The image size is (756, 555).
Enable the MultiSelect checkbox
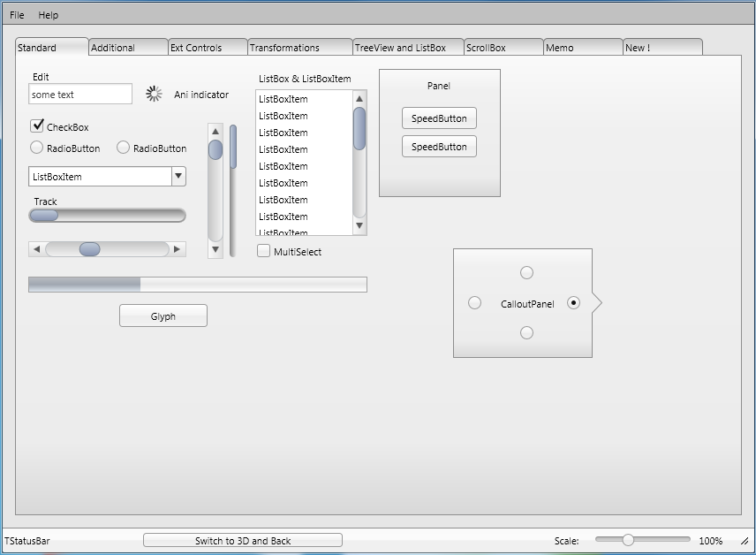[x=263, y=250]
